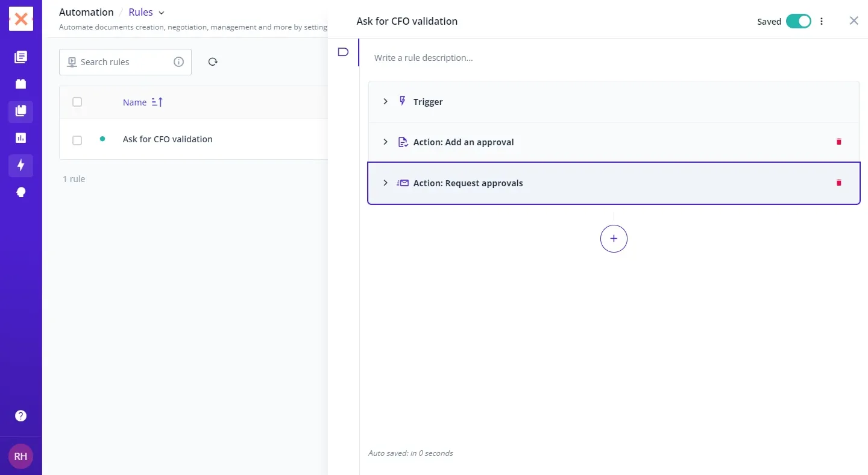Disable the rule with the Saved toggle

(798, 21)
